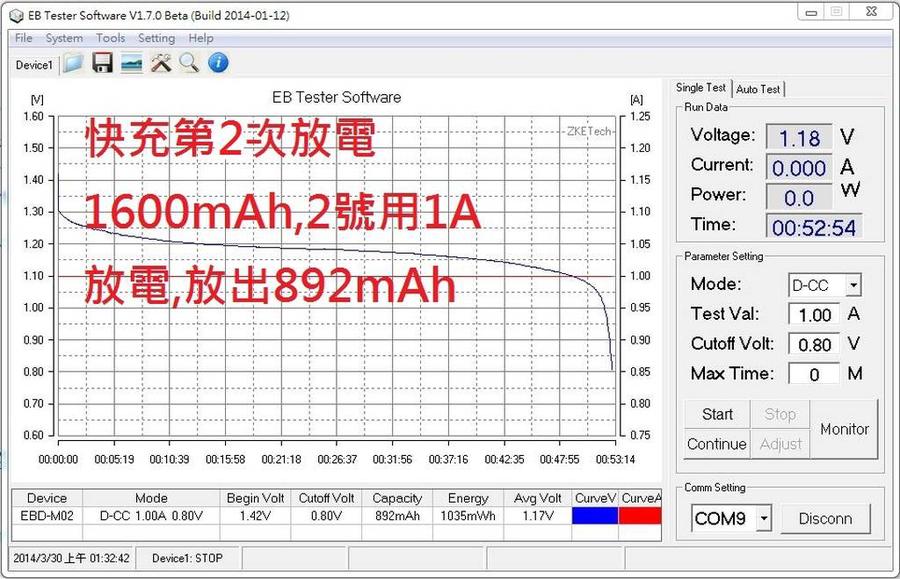Click the blue CurveV color swatch

click(x=595, y=516)
